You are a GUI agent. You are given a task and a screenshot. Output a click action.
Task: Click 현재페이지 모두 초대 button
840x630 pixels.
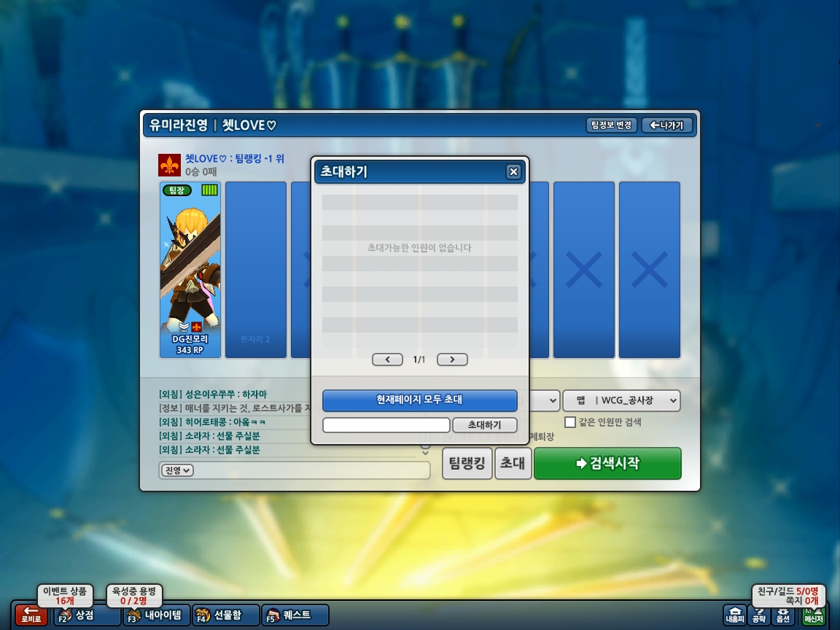[x=419, y=400]
